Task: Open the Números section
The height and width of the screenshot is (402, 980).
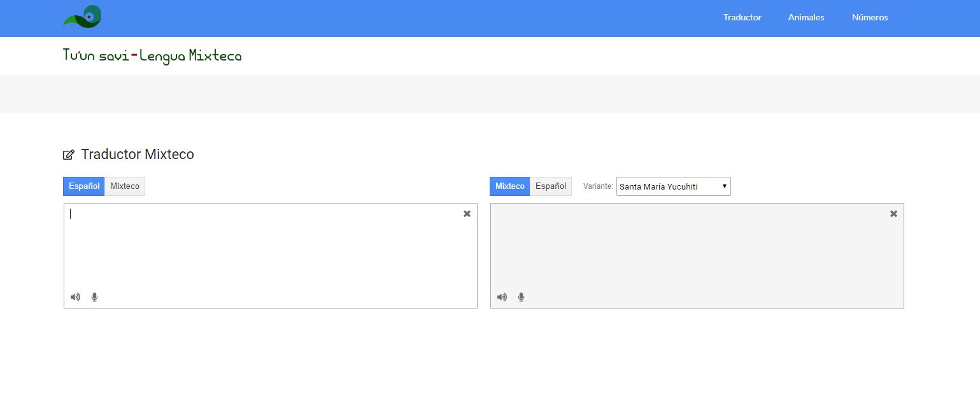Action: pyautogui.click(x=869, y=18)
